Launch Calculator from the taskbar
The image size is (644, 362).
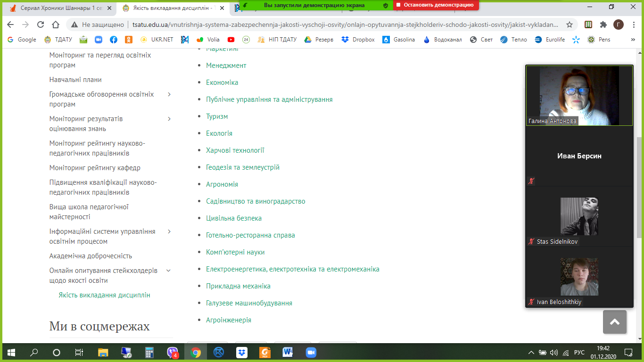(x=149, y=353)
